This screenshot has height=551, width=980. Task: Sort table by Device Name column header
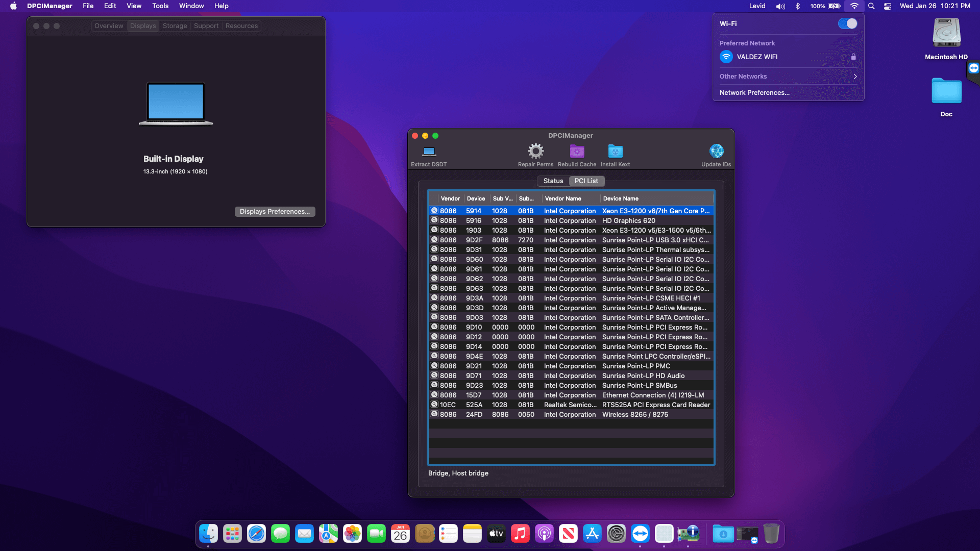coord(657,199)
